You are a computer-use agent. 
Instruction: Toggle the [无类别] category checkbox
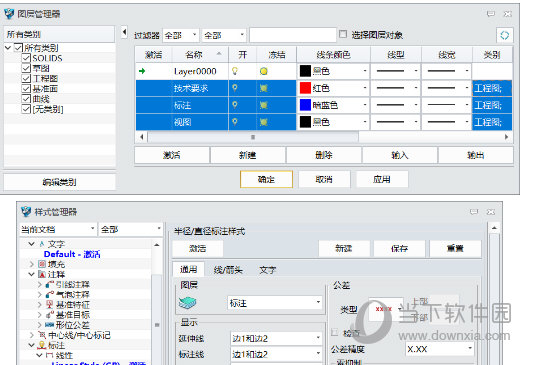coord(26,109)
